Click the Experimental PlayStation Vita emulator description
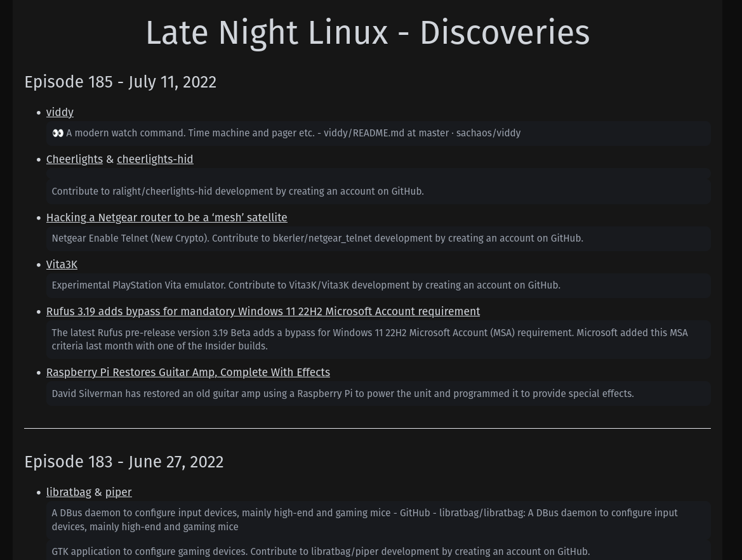Image resolution: width=742 pixels, height=560 pixels. 305,285
